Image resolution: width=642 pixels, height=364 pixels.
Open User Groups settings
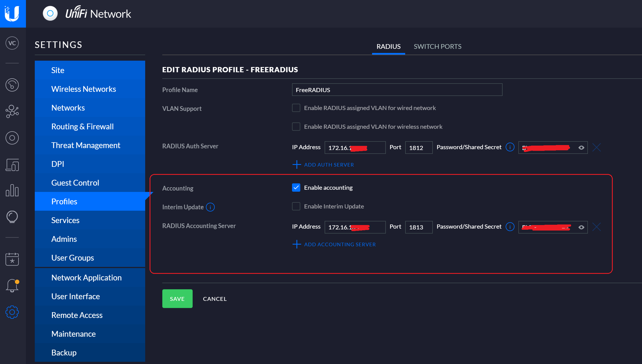coord(90,258)
